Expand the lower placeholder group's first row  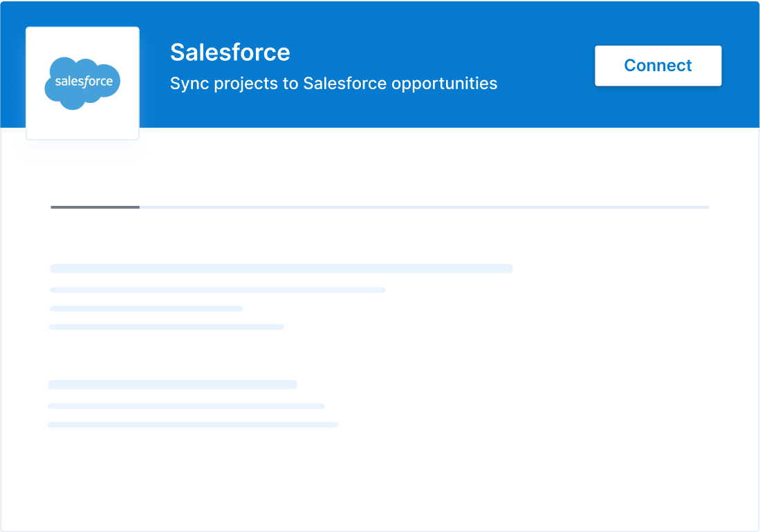pos(172,384)
